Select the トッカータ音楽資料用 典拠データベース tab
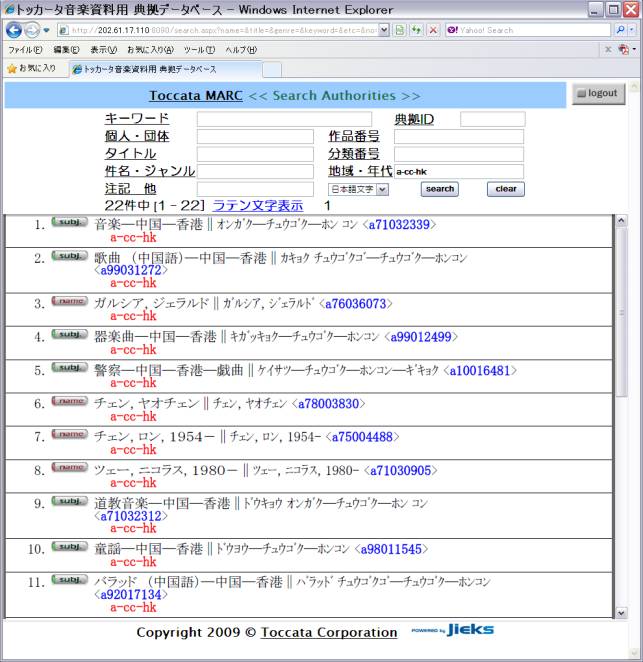643x662 pixels. click(165, 69)
